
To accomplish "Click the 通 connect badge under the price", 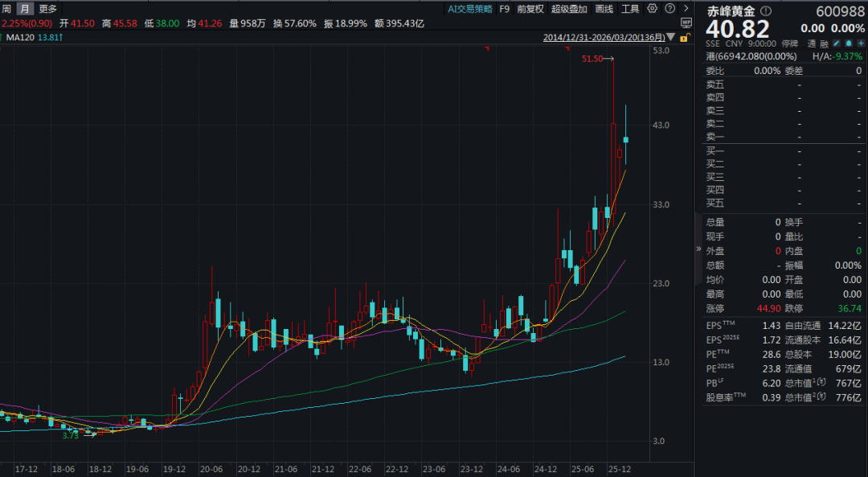I will 810,43.
